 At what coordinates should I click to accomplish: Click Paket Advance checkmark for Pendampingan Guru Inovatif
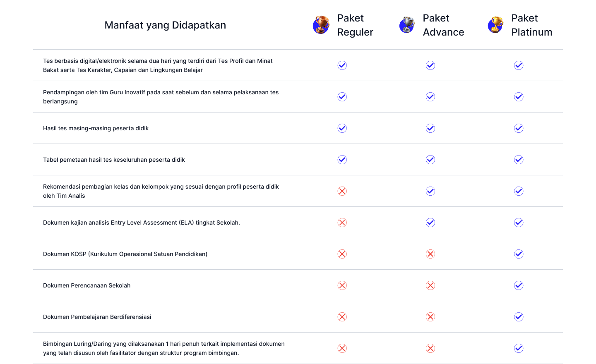430,97
